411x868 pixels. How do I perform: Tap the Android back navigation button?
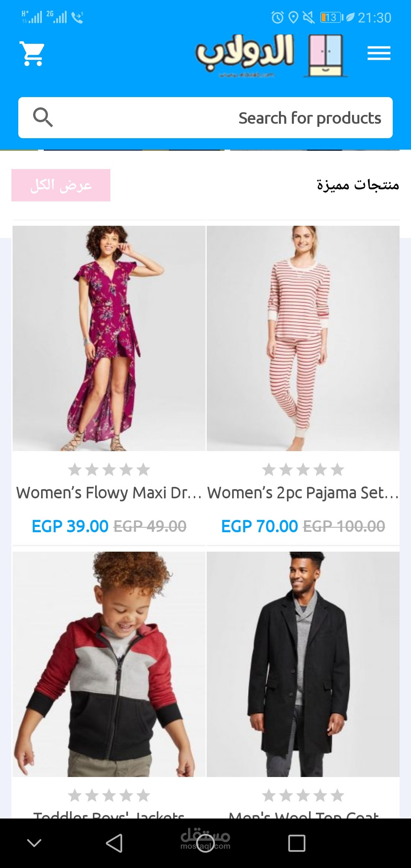(114, 843)
